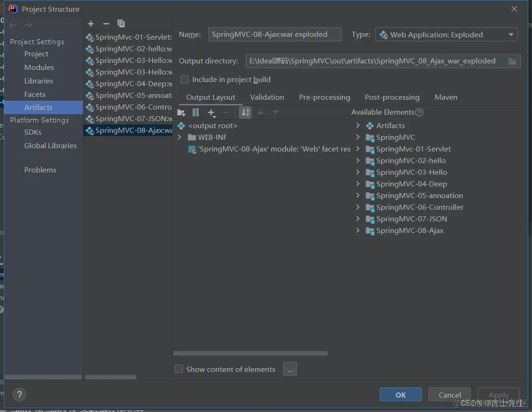This screenshot has width=532, height=412.
Task: Remove selected artifact with minus icon
Action: click(106, 24)
